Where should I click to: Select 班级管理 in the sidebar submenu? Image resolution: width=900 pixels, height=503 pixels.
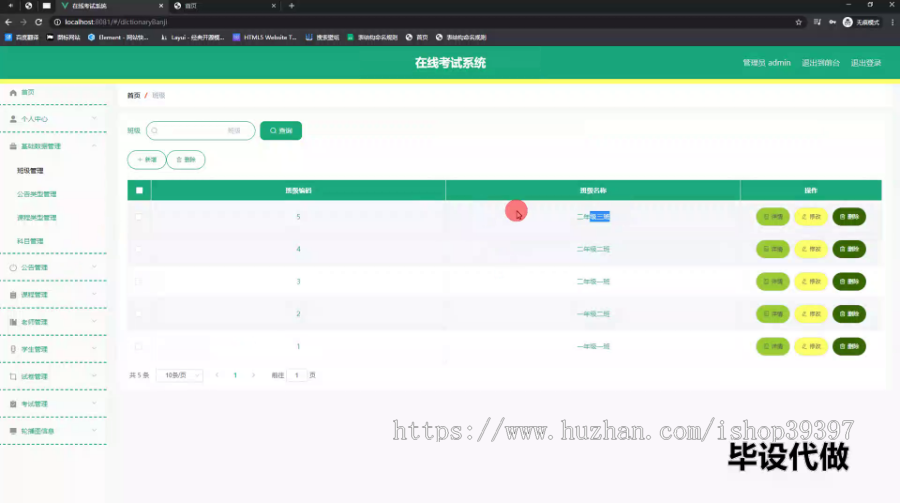[x=30, y=171]
